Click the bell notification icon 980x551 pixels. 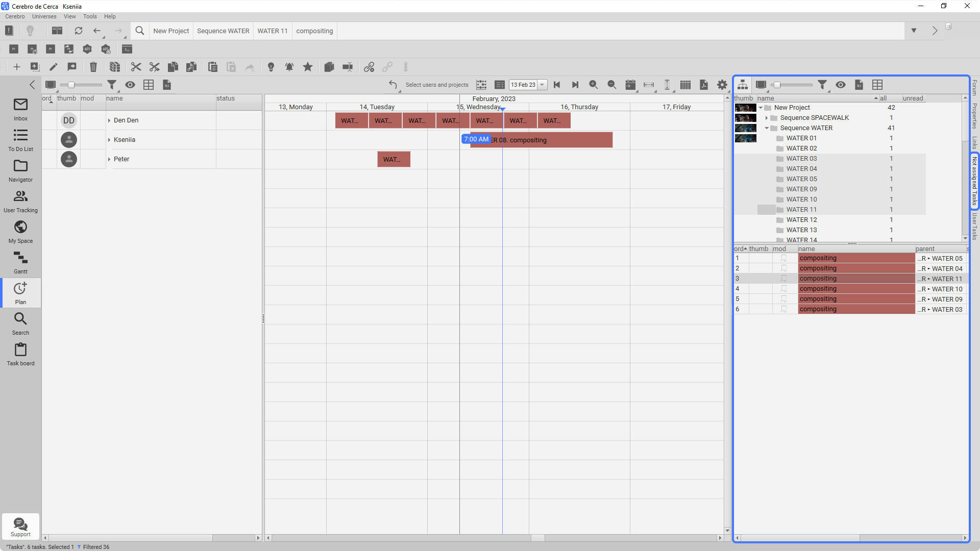pyautogui.click(x=289, y=67)
